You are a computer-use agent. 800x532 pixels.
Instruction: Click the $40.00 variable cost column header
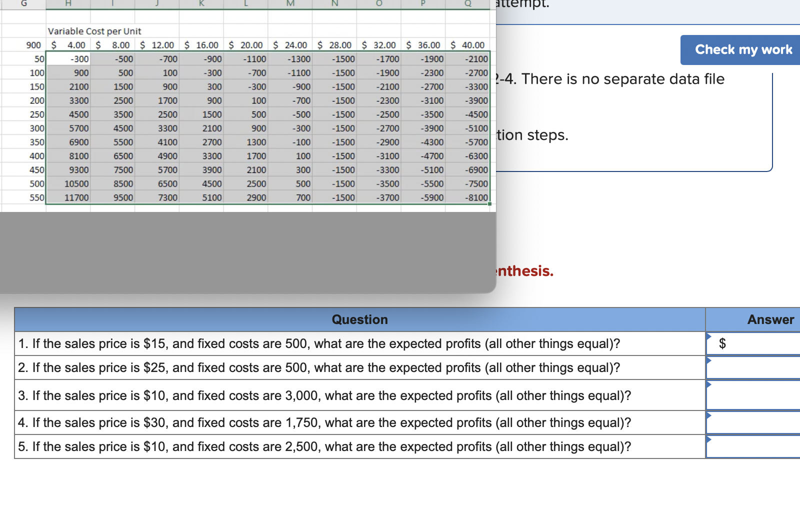click(x=467, y=45)
